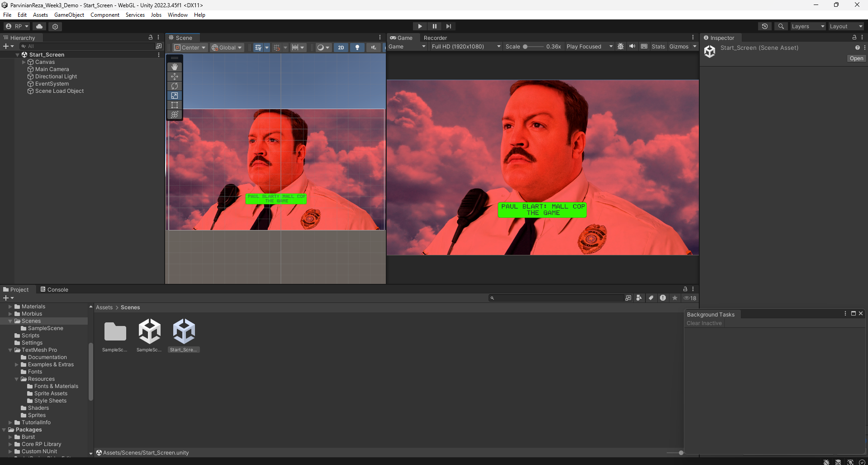Open Game display mode dropdown
Viewport: 868px width, 465px height.
(407, 46)
